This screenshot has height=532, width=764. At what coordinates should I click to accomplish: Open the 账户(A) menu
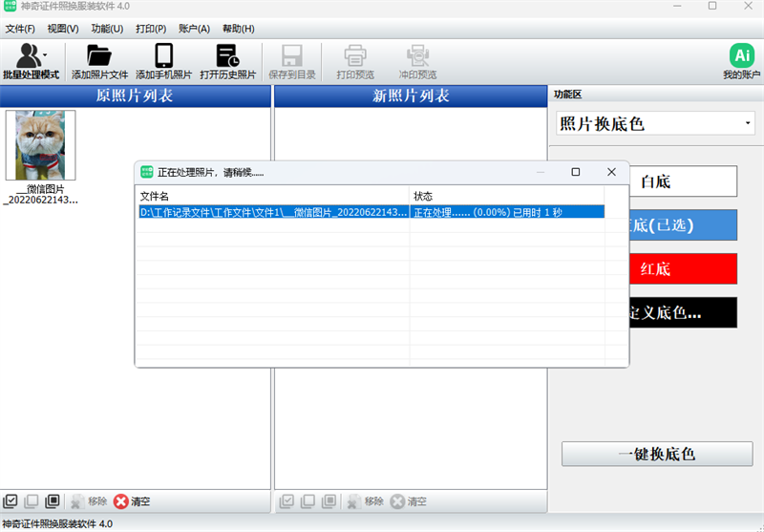click(194, 29)
